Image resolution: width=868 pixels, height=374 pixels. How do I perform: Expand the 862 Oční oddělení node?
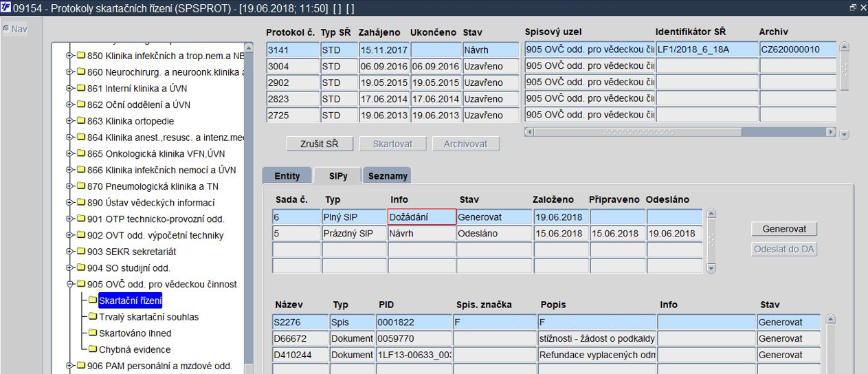69,104
